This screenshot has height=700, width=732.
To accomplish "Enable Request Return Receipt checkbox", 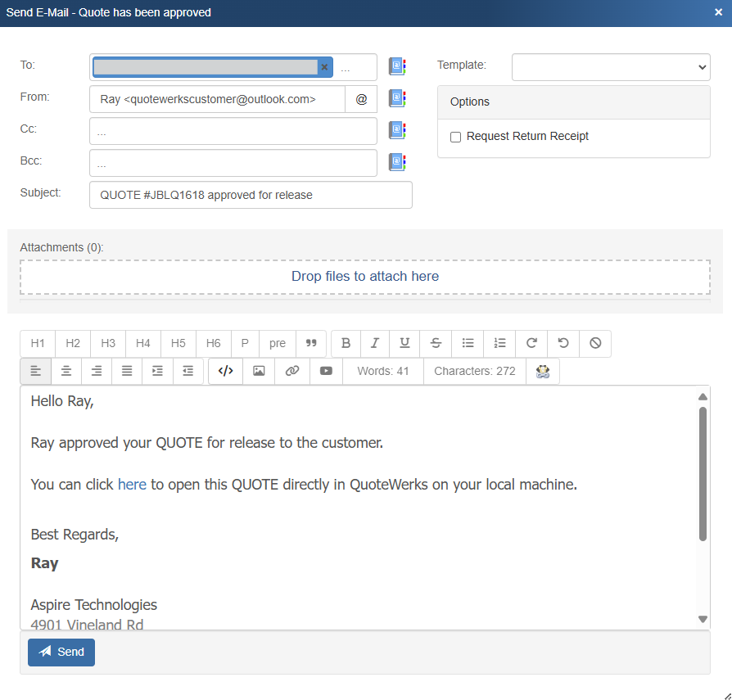I will pyautogui.click(x=456, y=137).
